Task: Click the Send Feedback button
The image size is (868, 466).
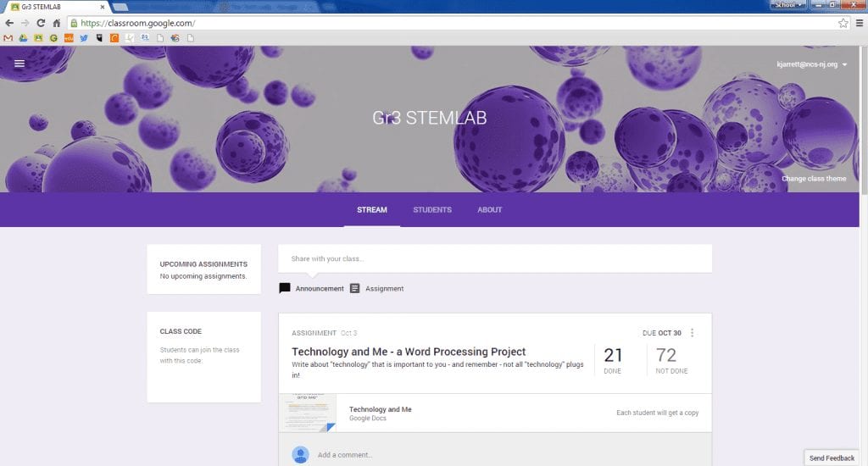Action: click(x=832, y=458)
